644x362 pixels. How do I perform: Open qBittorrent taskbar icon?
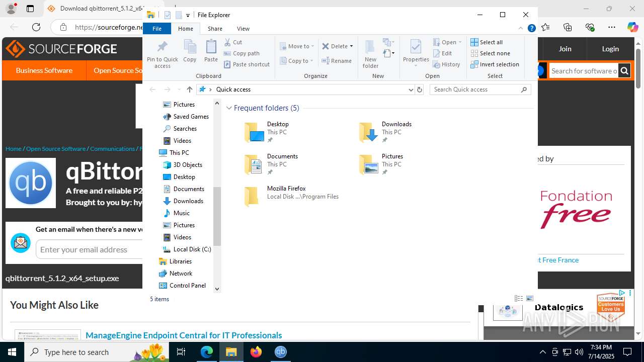[x=281, y=352]
